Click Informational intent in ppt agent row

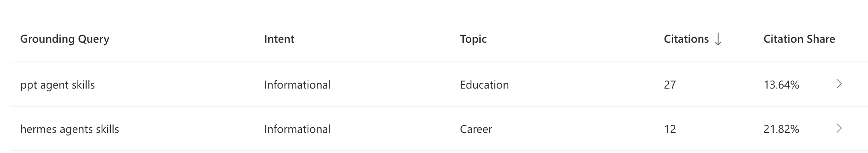[297, 85]
